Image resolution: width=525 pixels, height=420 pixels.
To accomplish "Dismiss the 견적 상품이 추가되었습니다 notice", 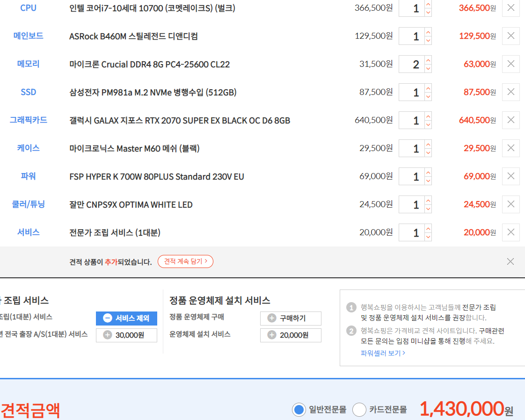I will pos(510,261).
